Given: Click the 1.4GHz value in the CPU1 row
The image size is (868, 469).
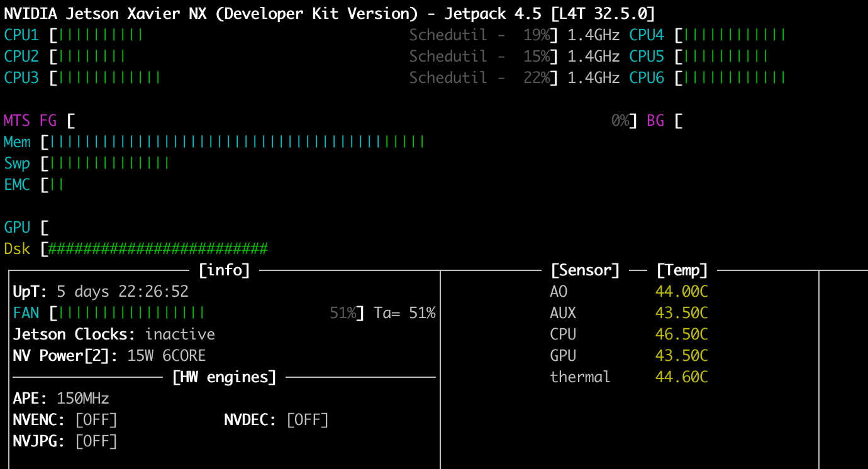Looking at the screenshot, I should click(594, 35).
